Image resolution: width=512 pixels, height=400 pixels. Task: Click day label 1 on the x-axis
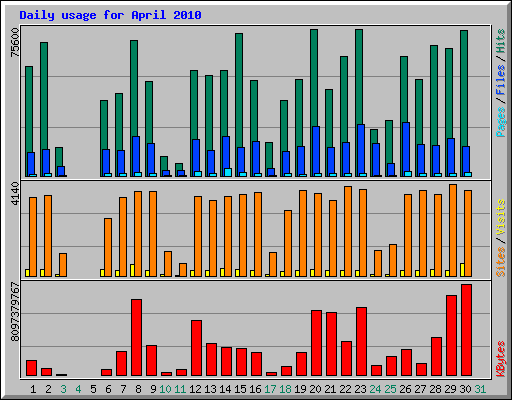point(33,389)
